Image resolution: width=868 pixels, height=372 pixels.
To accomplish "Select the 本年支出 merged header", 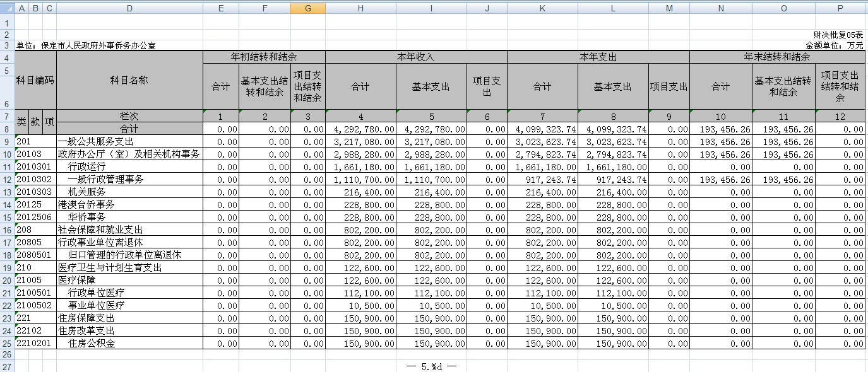I will click(598, 57).
